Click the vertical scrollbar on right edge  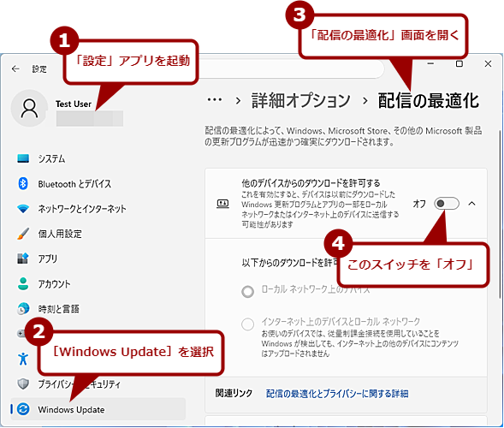(500, 214)
